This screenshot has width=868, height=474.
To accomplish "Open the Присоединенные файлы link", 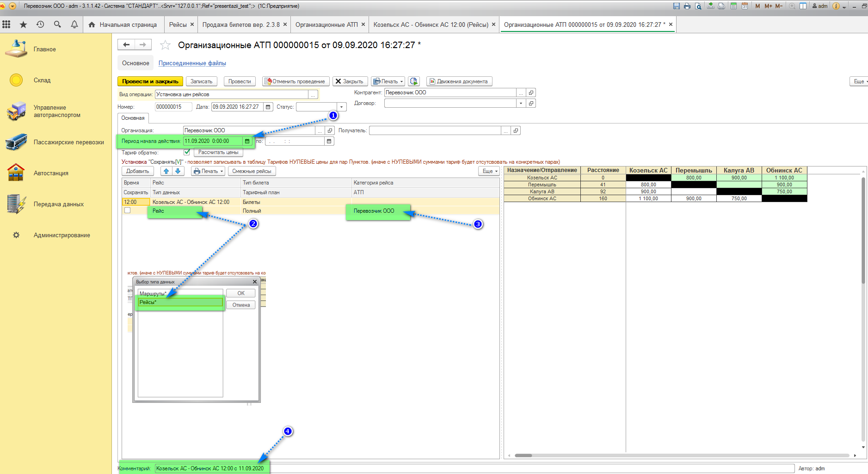I will pyautogui.click(x=192, y=63).
